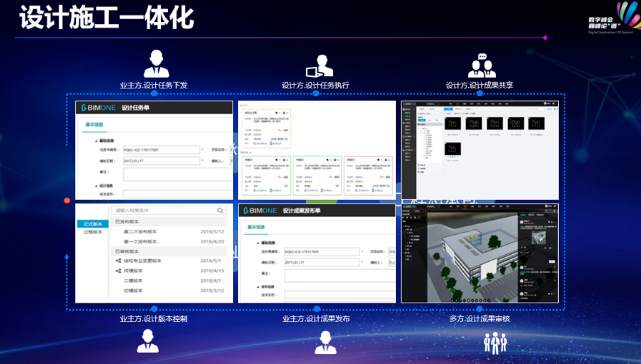Click the BIMONE logo in 设计成果发布单 header

260,211
